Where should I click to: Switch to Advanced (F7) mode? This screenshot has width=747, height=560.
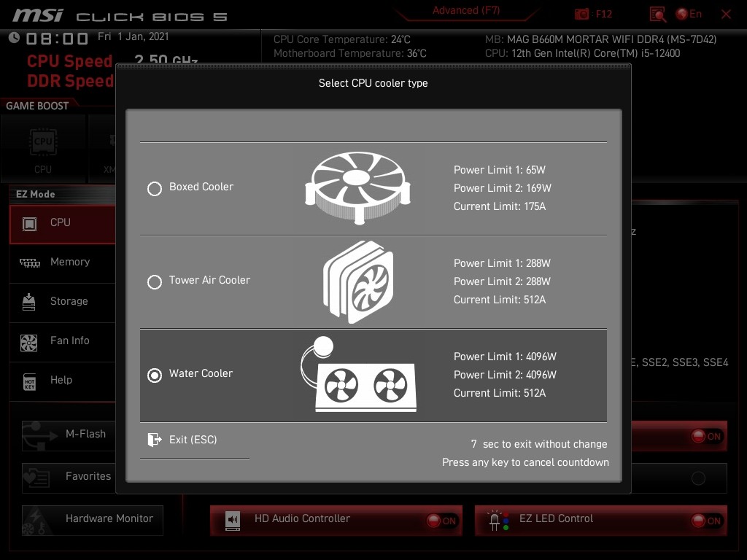click(466, 10)
